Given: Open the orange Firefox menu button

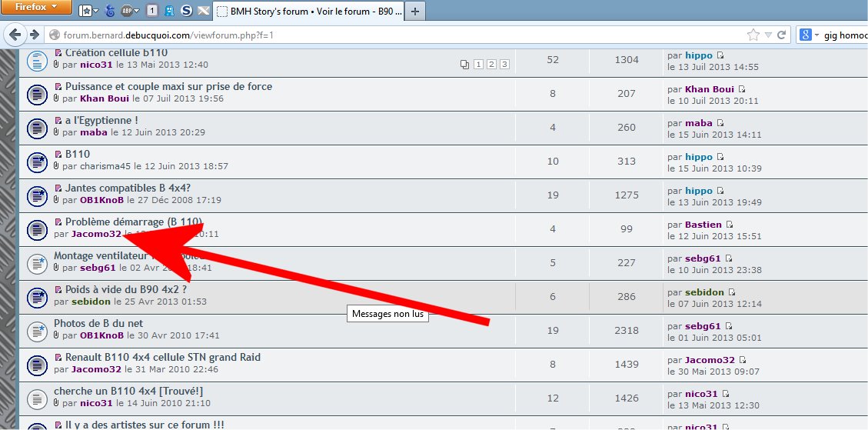Looking at the screenshot, I should (37, 9).
